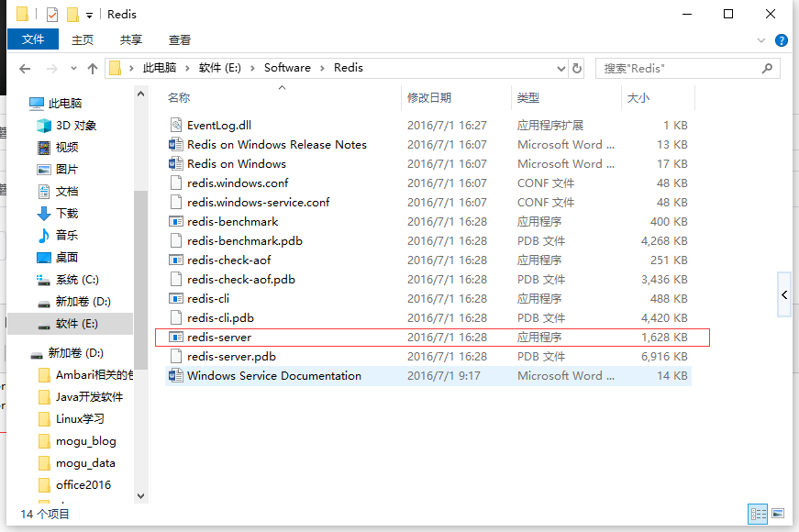Expand the chevron after Software in breadcrumb

coord(323,68)
